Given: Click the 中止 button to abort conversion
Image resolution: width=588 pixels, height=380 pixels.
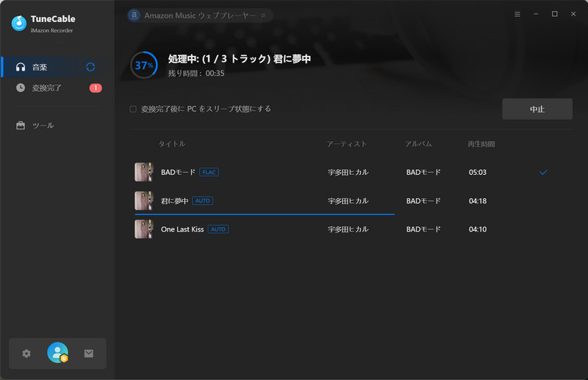Looking at the screenshot, I should pos(537,110).
